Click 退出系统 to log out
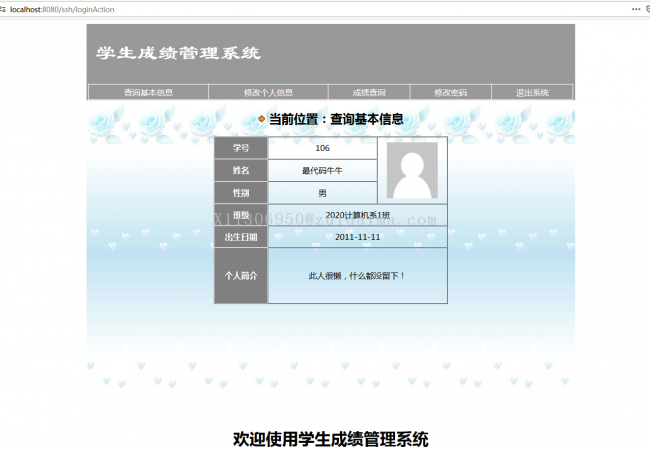Viewport: 650px width, 451px height. (532, 93)
